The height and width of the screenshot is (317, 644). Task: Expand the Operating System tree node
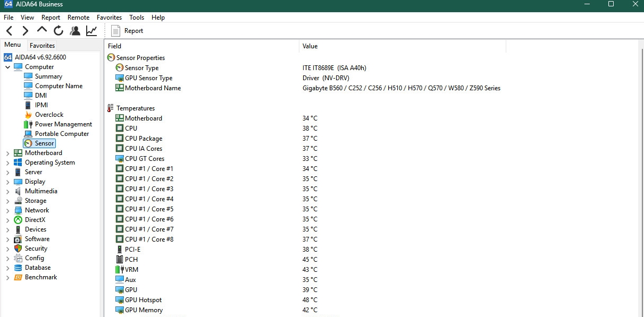pos(7,162)
